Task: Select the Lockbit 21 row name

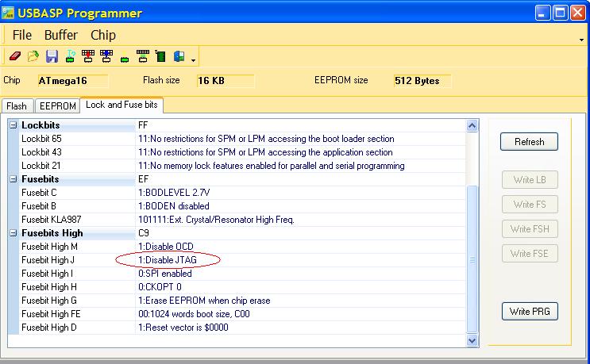Action: [x=40, y=166]
